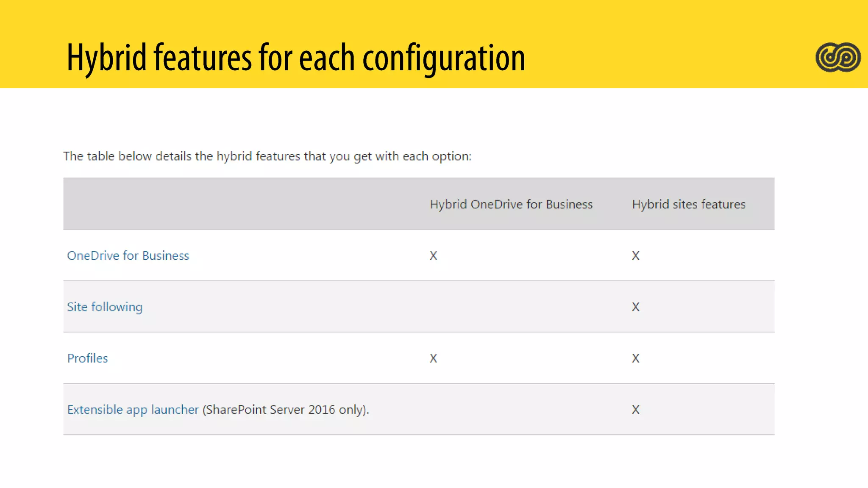Select the 'Hybrid OneDrive for Business' column header
The width and height of the screenshot is (868, 488).
511,205
